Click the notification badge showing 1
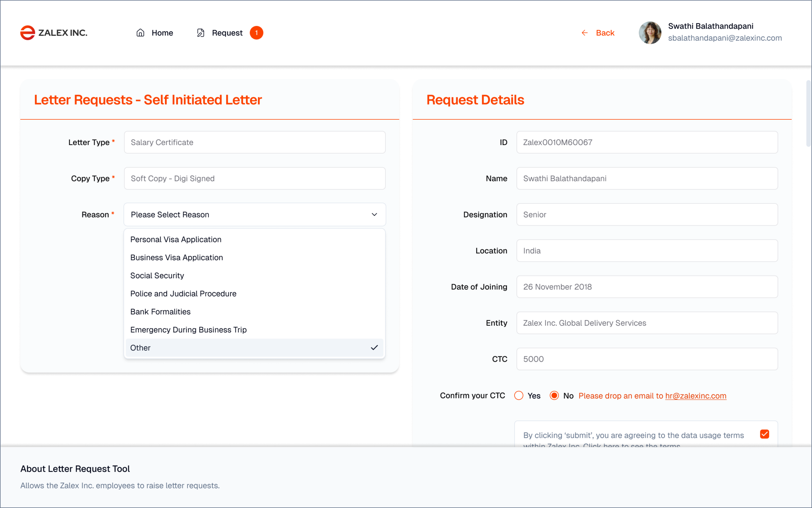Screen dimensions: 812x508 tap(256, 33)
